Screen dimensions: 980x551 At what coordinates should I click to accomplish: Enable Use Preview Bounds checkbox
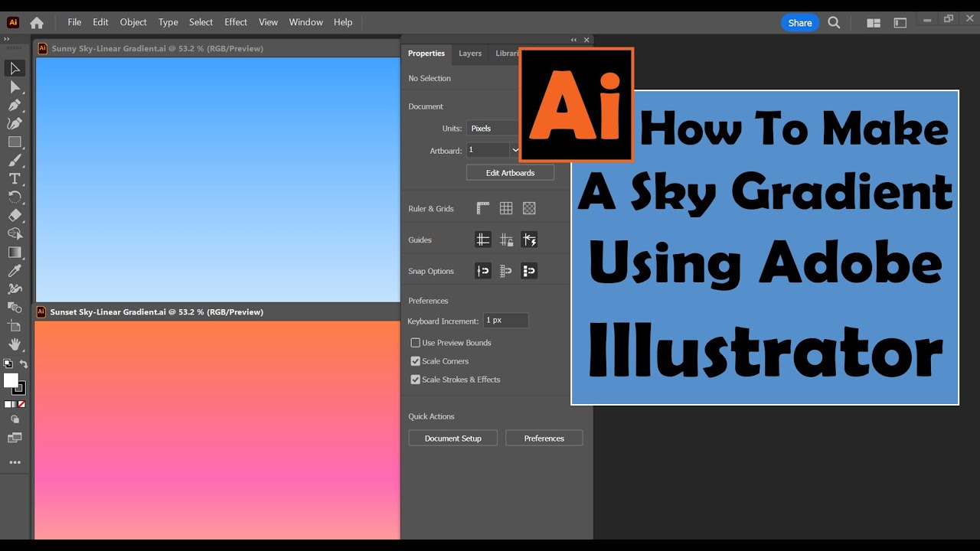pyautogui.click(x=416, y=343)
